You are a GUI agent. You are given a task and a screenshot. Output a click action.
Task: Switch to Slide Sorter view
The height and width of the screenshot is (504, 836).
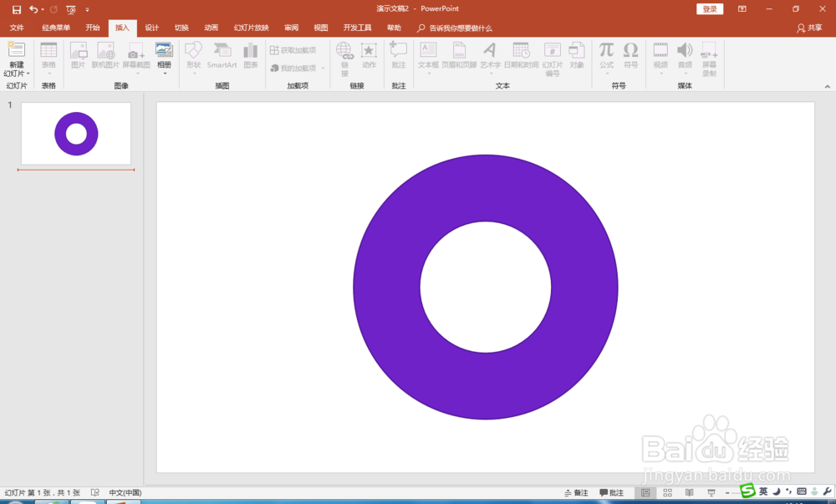(667, 493)
